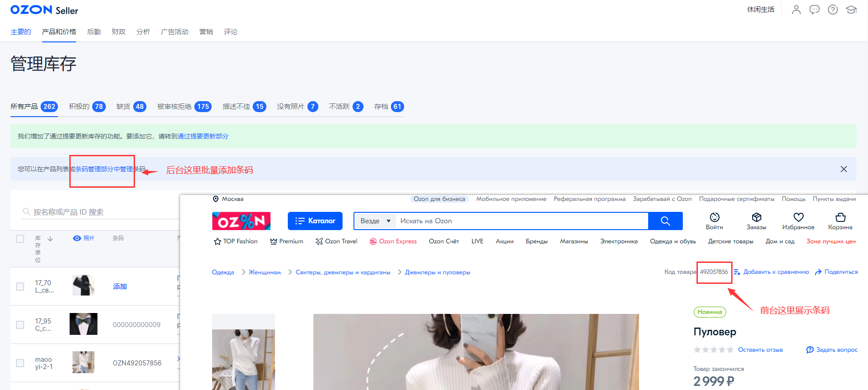Click the blue search button on Ozon storefront
868x390 pixels.
(x=665, y=221)
